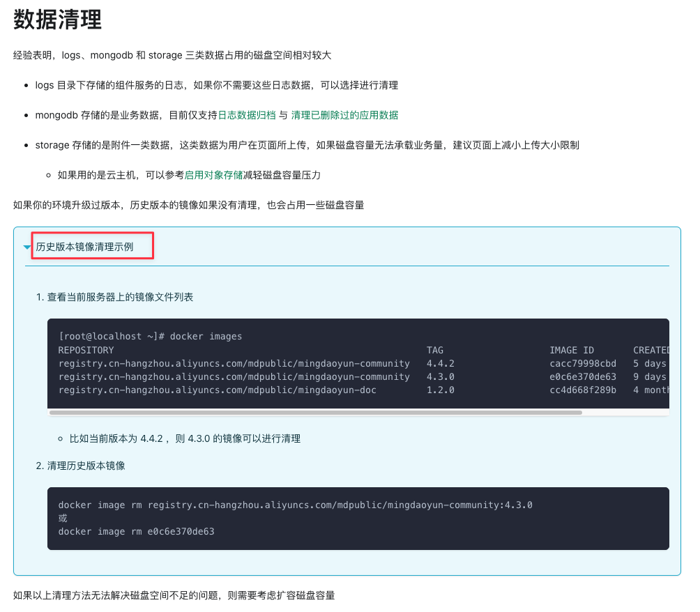Image resolution: width=700 pixels, height=612 pixels.
Task: Click the 历史版本镜像清理示例 summary title
Action: tap(84, 247)
